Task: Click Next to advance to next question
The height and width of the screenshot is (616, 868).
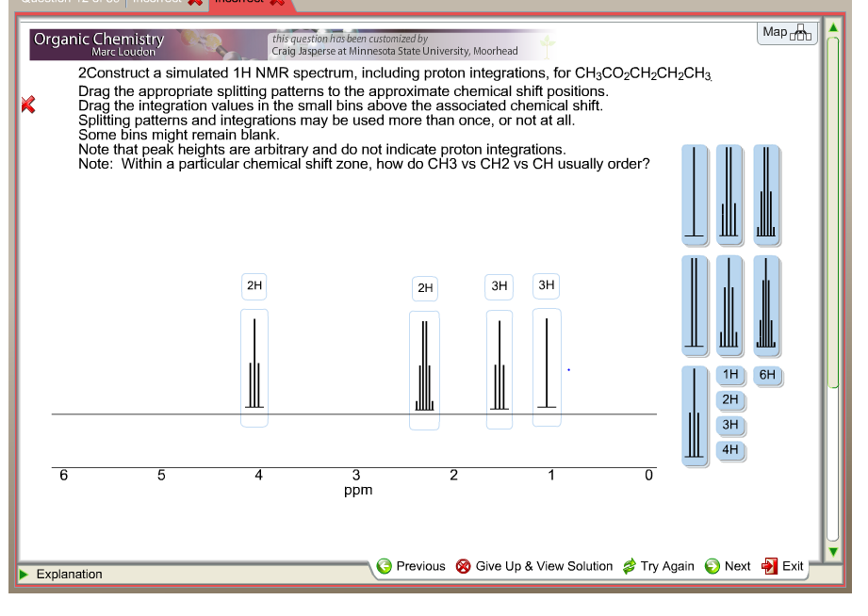Action: tap(728, 566)
